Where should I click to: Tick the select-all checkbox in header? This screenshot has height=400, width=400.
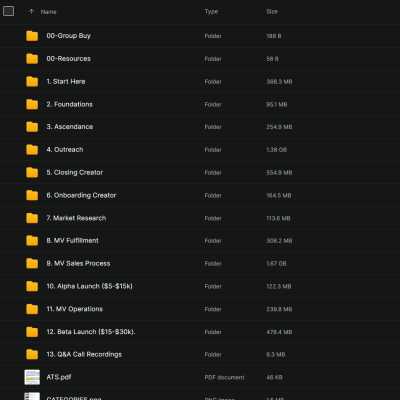tap(8, 11)
